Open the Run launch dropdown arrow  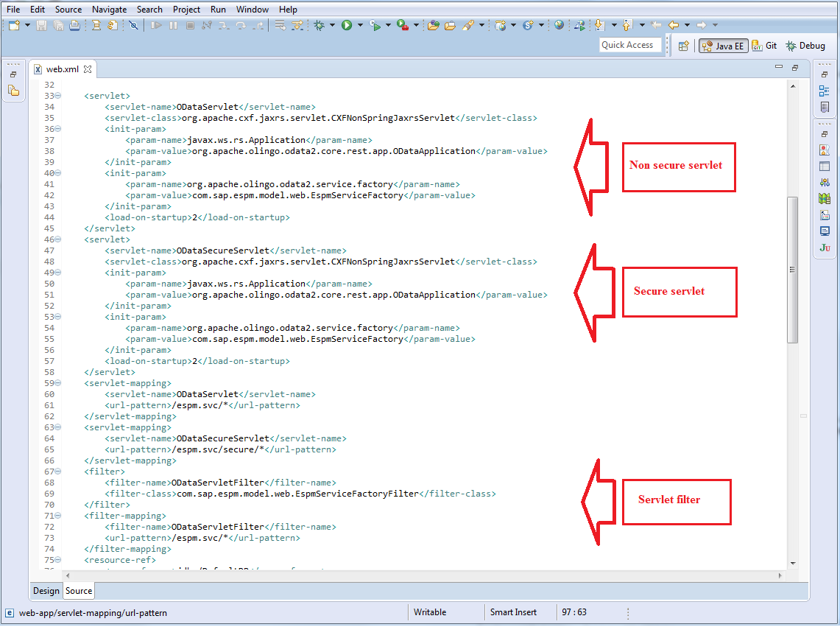point(360,25)
